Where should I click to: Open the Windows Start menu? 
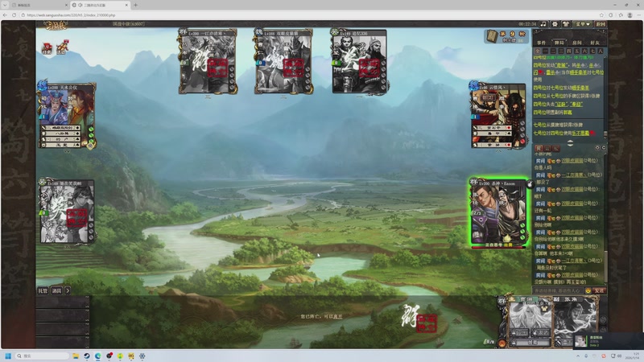coord(8,356)
